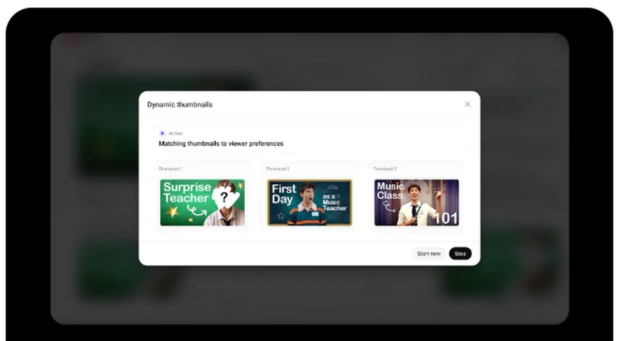Click the Dynamic thumbnails dialog title

click(x=180, y=105)
